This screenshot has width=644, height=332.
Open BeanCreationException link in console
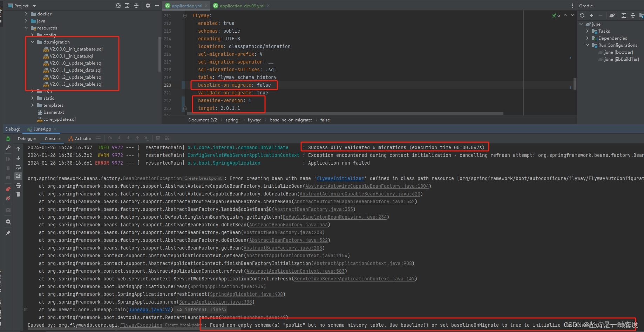(x=152, y=178)
